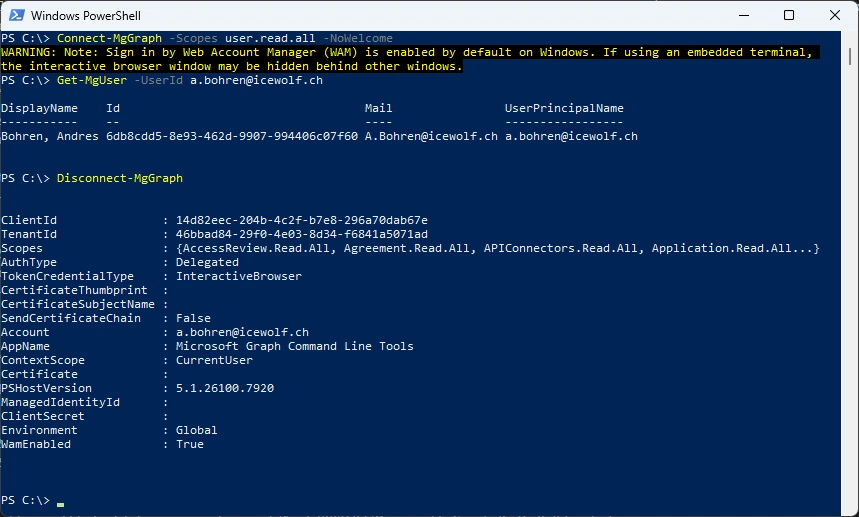
Task: Click the Windows PowerShell title text
Action: click(85, 15)
